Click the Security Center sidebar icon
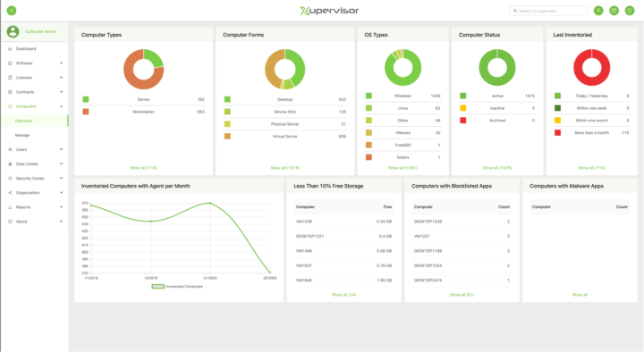This screenshot has height=352, width=644. [x=10, y=179]
